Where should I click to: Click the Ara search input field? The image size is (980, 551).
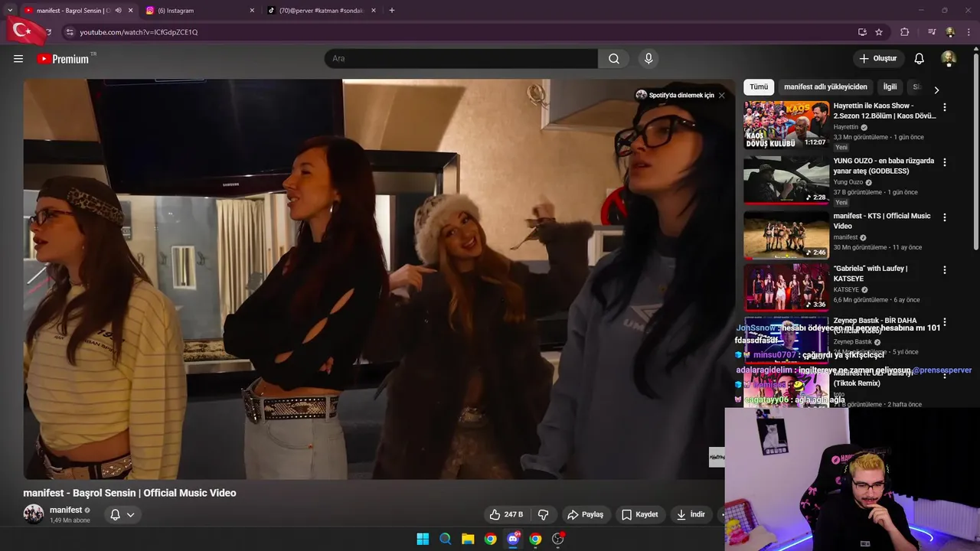tap(461, 59)
